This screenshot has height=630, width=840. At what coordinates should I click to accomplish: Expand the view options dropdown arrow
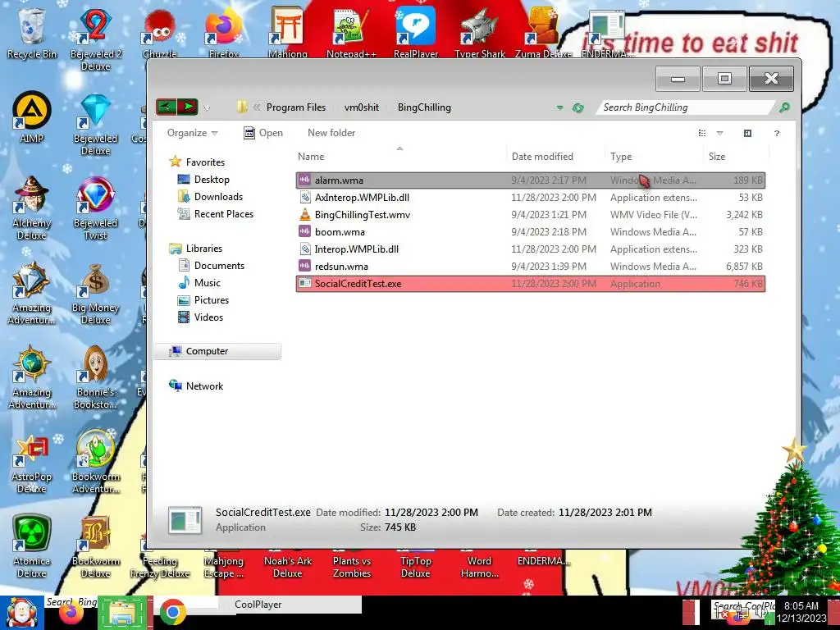719,133
